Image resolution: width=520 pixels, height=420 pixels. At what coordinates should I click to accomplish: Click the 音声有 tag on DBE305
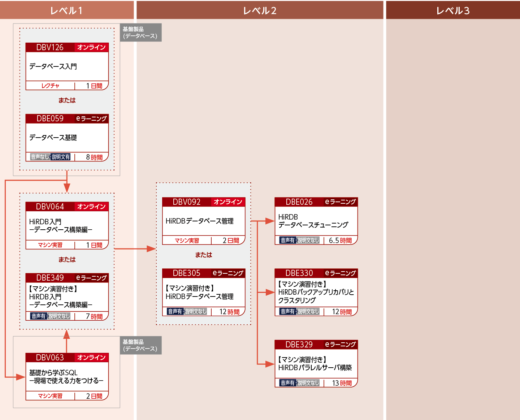(x=175, y=311)
